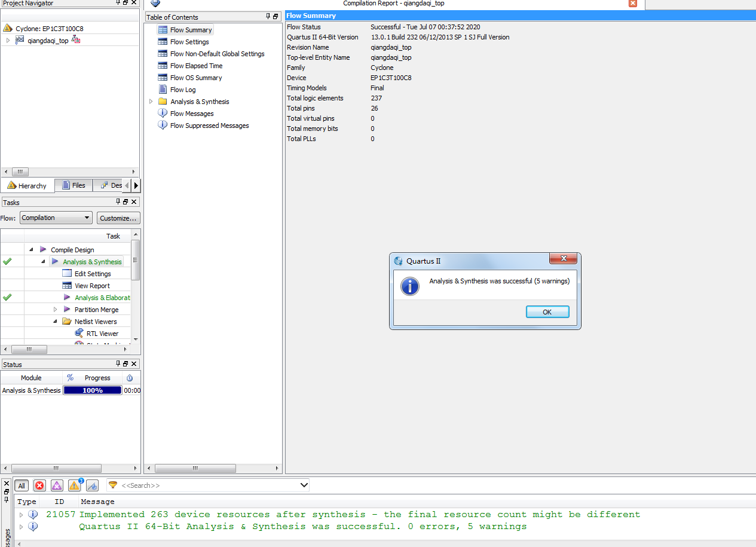Click the hierarchy icon next to qiangdaqi_top
The height and width of the screenshot is (547, 756).
76,40
